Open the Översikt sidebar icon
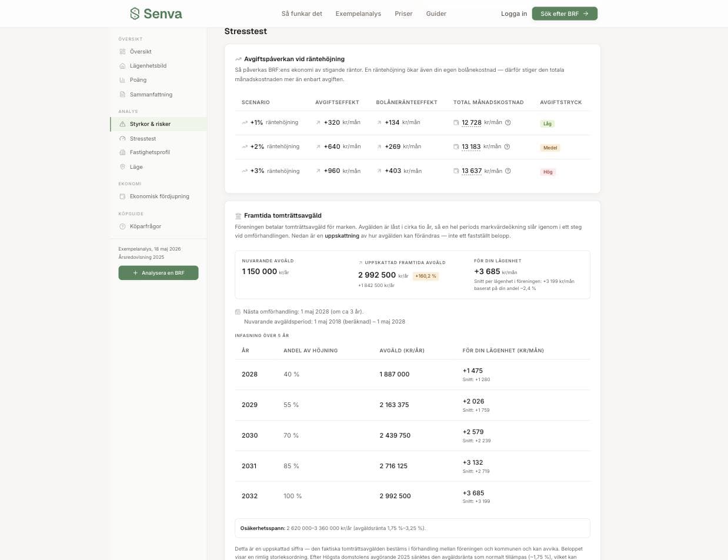728x560 pixels. (122, 52)
